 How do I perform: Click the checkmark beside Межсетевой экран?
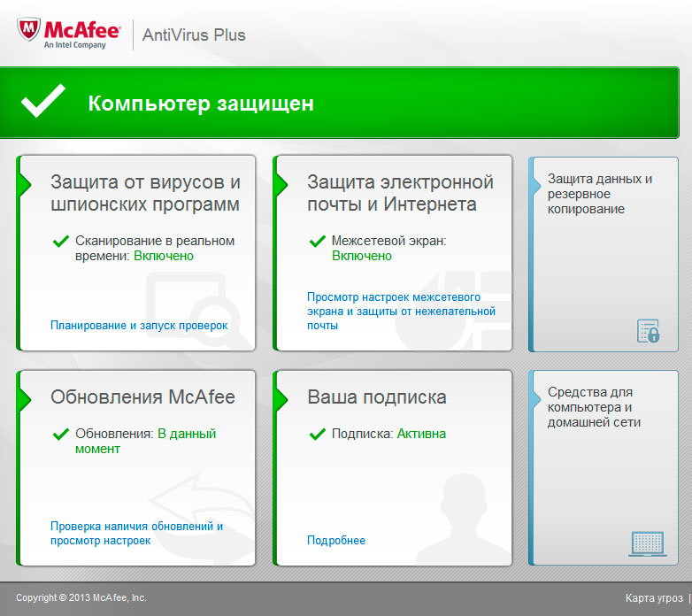pyautogui.click(x=318, y=242)
